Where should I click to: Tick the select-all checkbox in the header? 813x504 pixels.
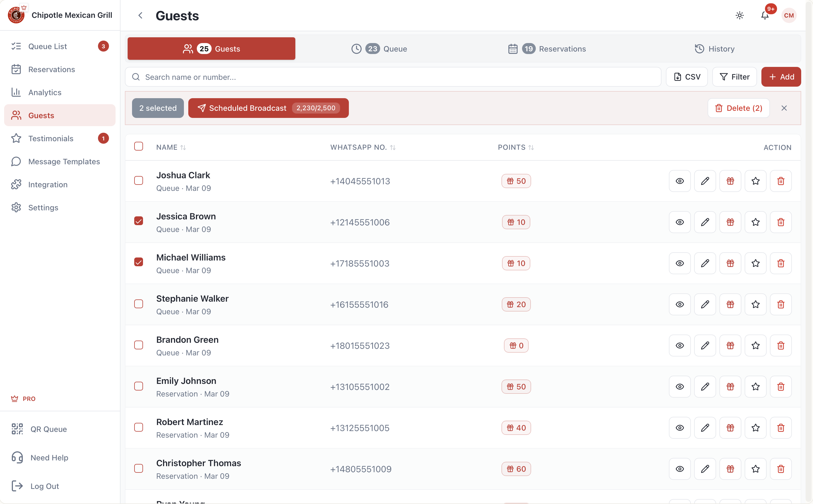tap(138, 146)
